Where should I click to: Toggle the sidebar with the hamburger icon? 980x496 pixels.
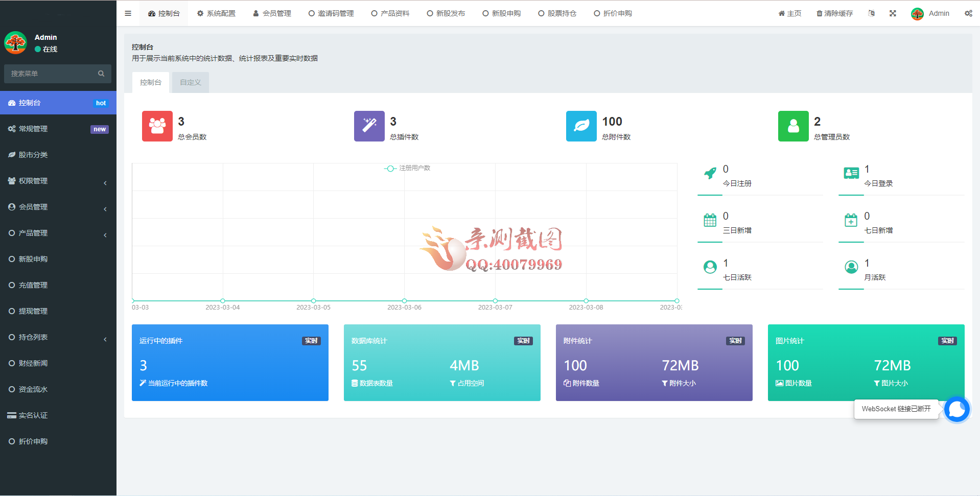[128, 13]
